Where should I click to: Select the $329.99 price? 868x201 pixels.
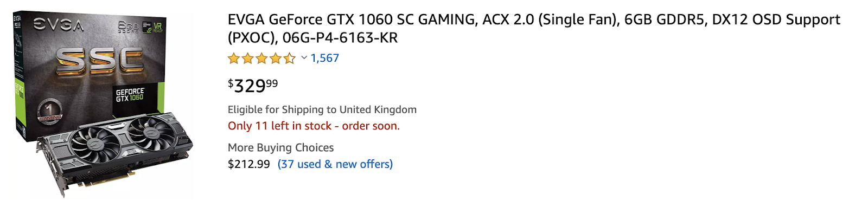[253, 85]
